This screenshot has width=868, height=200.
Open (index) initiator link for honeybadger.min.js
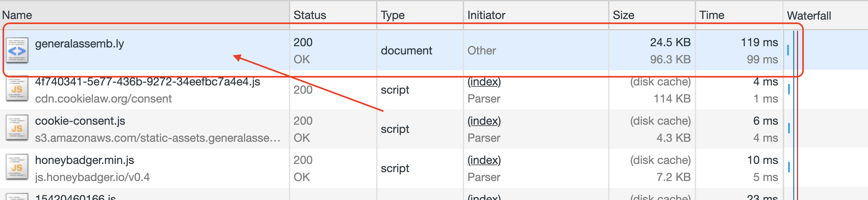(484, 160)
